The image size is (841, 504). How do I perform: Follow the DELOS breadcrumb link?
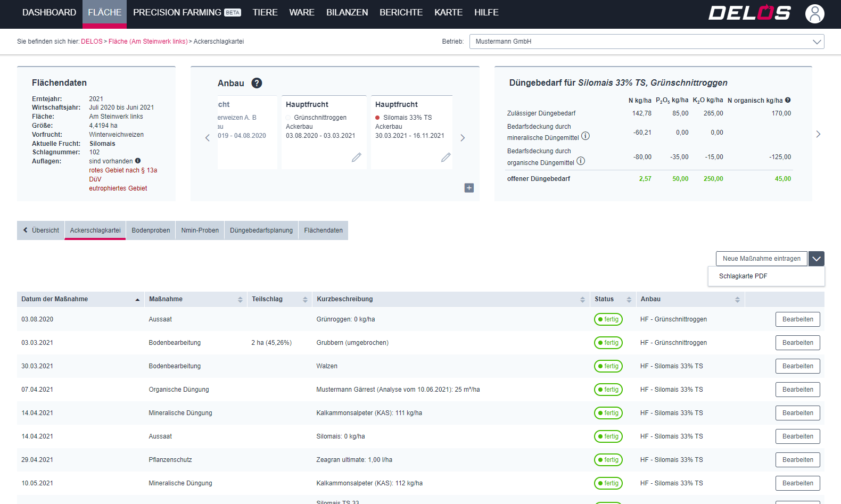(x=92, y=42)
